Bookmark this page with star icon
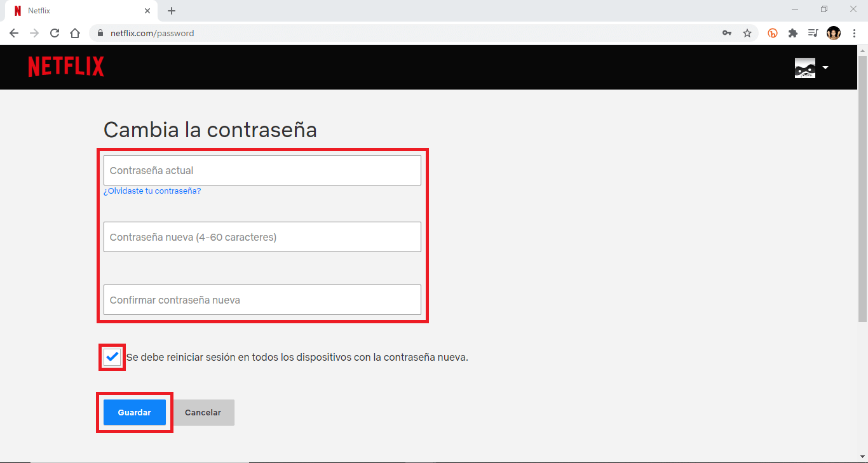Screen dimensions: 868x463 747,33
